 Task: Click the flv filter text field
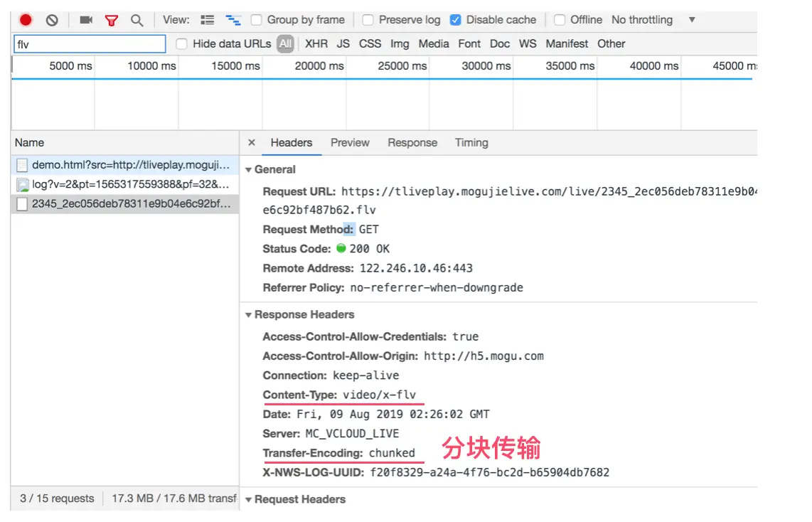[x=90, y=44]
